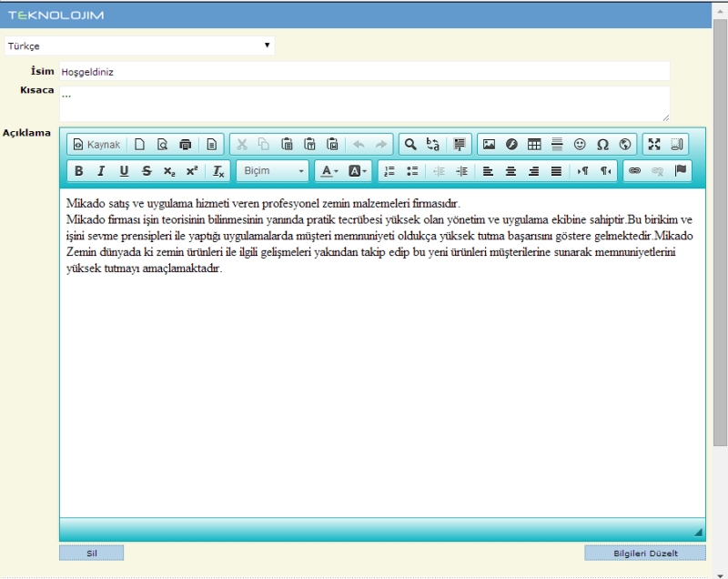Open the page preview icon

pyautogui.click(x=162, y=145)
